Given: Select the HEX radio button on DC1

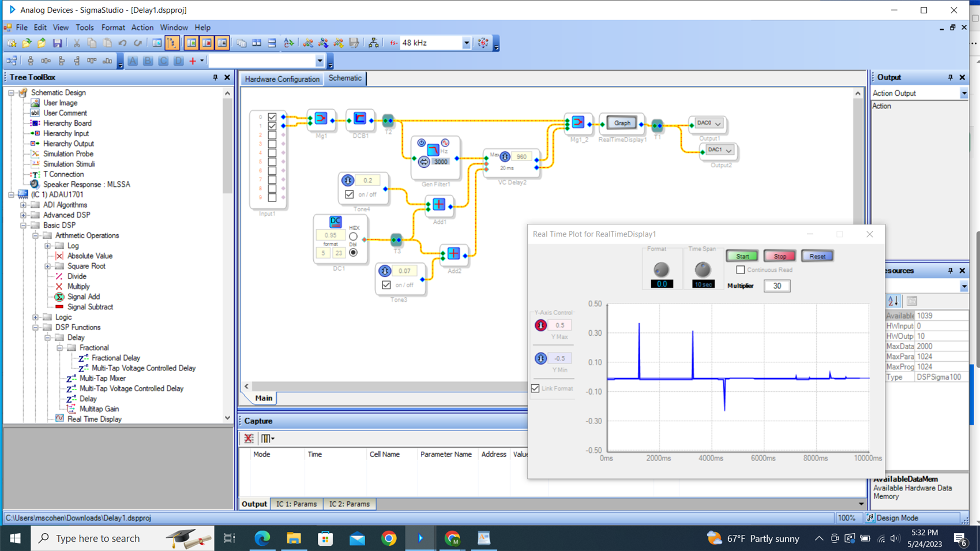Looking at the screenshot, I should click(x=353, y=237).
